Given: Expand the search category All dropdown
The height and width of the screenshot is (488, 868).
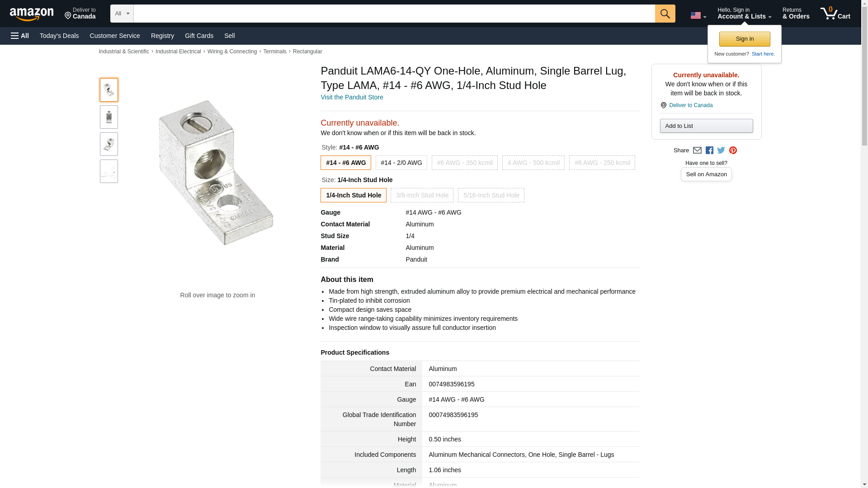Looking at the screenshot, I should tap(122, 14).
